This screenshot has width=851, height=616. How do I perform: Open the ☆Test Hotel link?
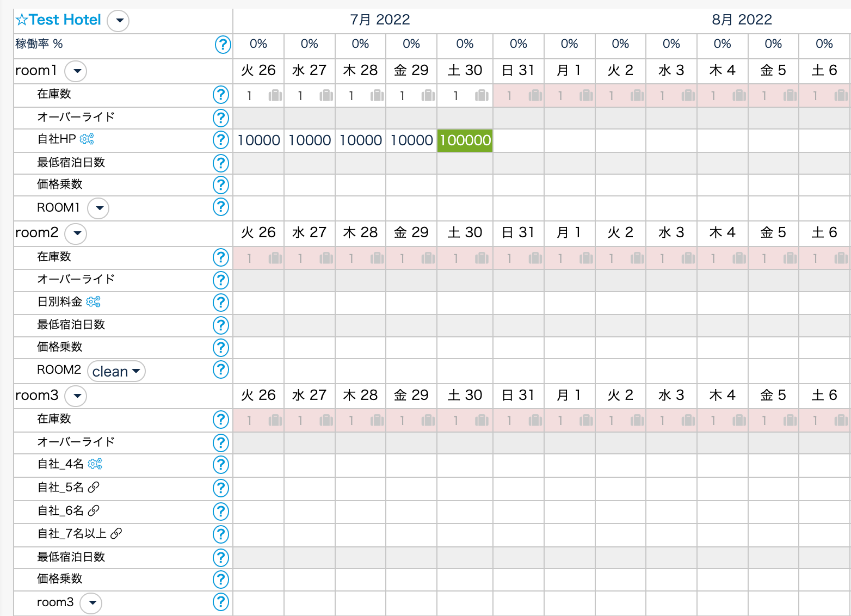(x=58, y=20)
